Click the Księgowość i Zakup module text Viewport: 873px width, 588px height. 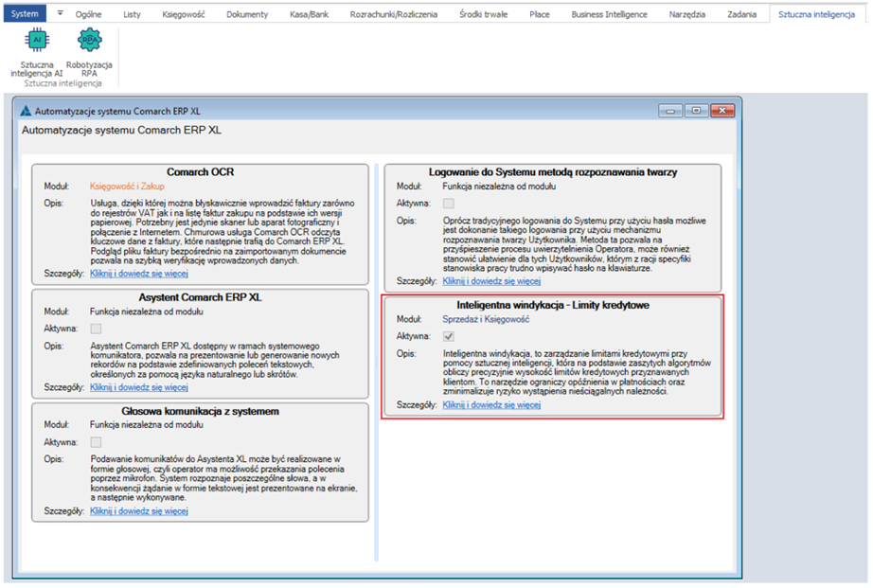coord(127,187)
